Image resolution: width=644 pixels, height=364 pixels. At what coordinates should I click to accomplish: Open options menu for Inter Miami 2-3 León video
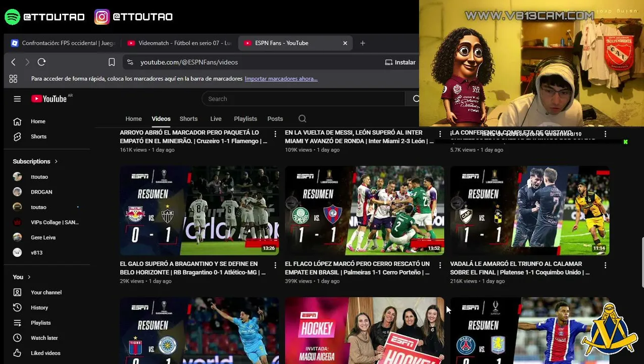tap(440, 134)
